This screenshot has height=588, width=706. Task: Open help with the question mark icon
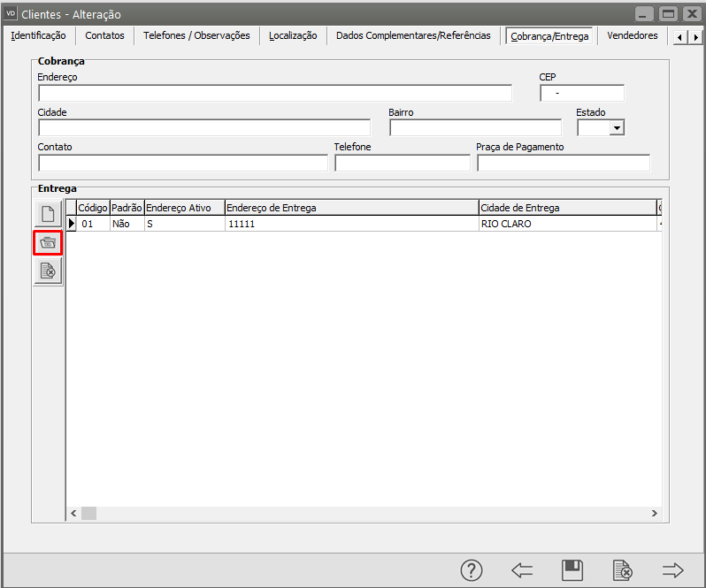click(472, 570)
